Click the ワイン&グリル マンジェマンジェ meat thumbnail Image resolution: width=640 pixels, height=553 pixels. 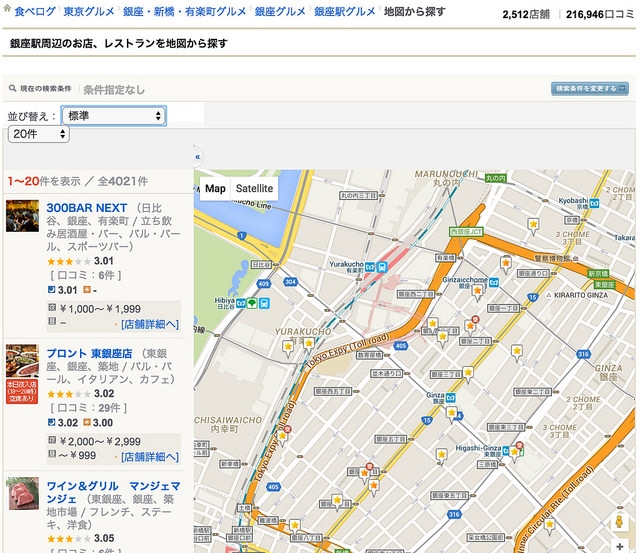click(x=22, y=494)
